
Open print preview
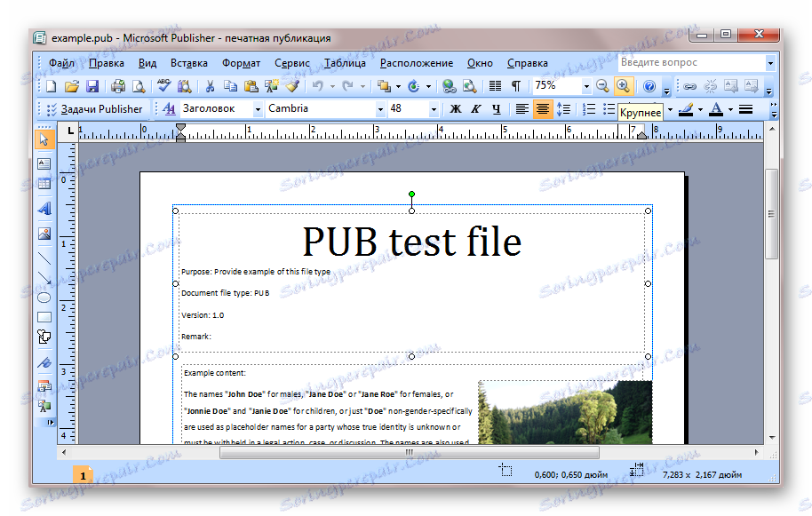click(x=139, y=86)
